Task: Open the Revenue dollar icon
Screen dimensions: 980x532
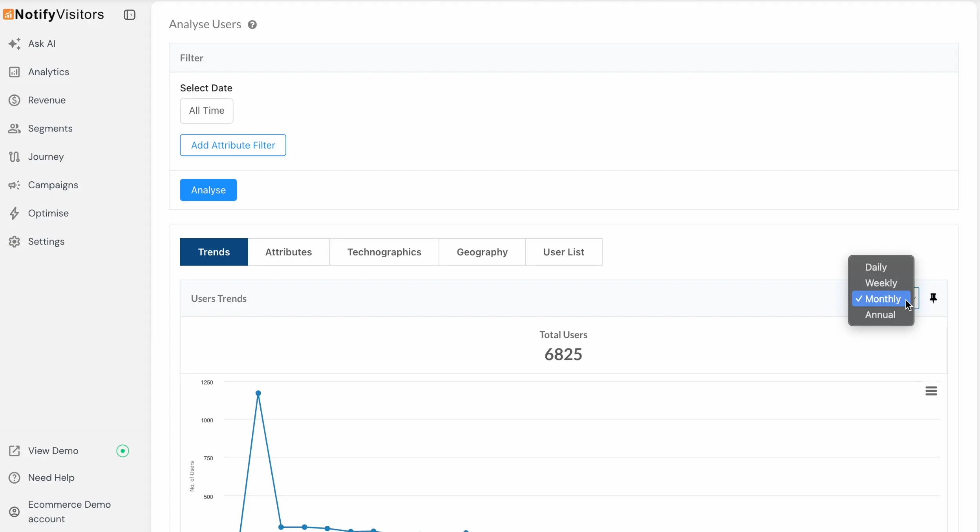Action: coord(15,100)
